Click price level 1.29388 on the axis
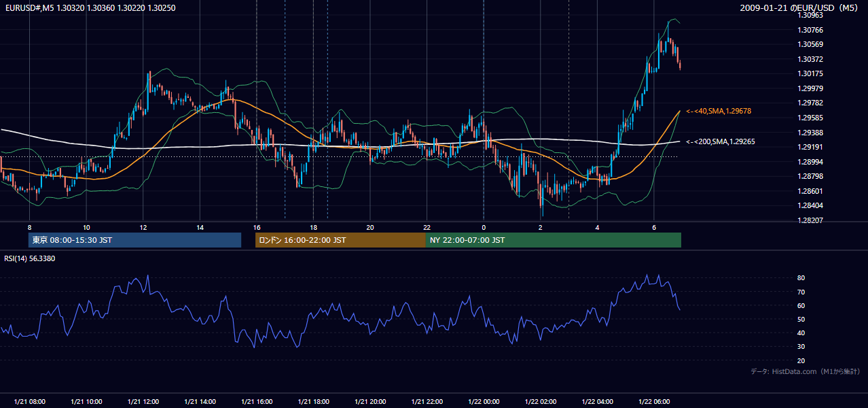Viewport: 868px width, 408px height. tap(810, 133)
